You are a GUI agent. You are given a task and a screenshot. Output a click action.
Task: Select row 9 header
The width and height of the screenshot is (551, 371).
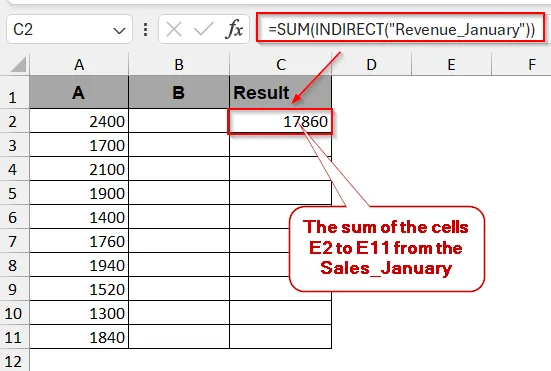point(15,288)
